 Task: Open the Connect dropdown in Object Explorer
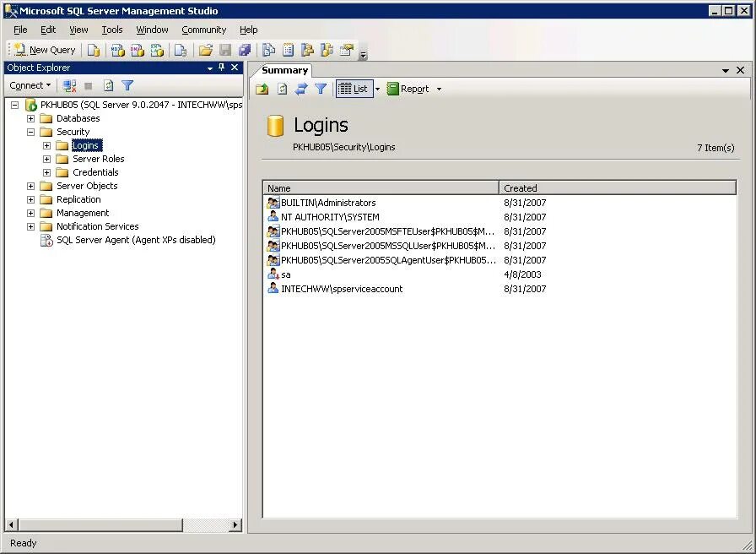pyautogui.click(x=30, y=85)
